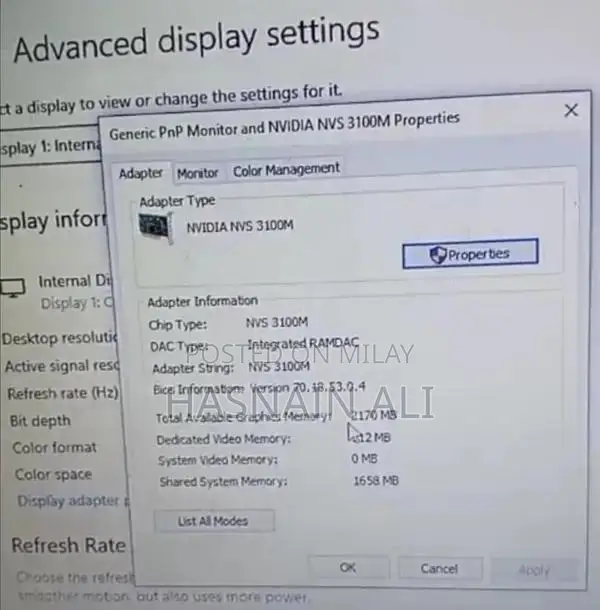Screen dimensions: 600x610
Task: Click the Active signal resolution label
Action: point(61,366)
